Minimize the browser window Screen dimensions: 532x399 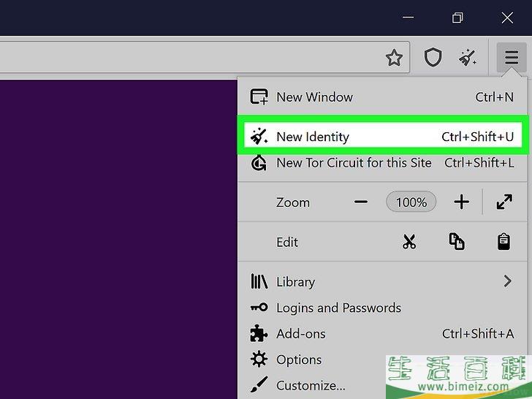click(408, 18)
